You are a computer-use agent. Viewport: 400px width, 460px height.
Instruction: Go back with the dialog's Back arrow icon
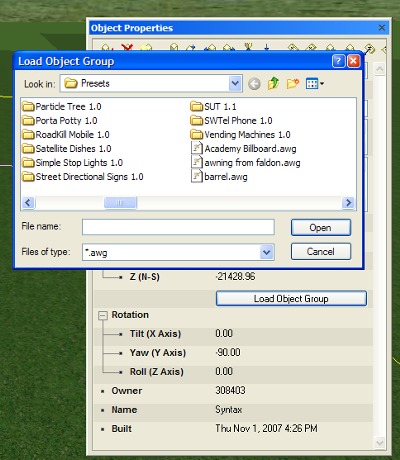tap(254, 84)
